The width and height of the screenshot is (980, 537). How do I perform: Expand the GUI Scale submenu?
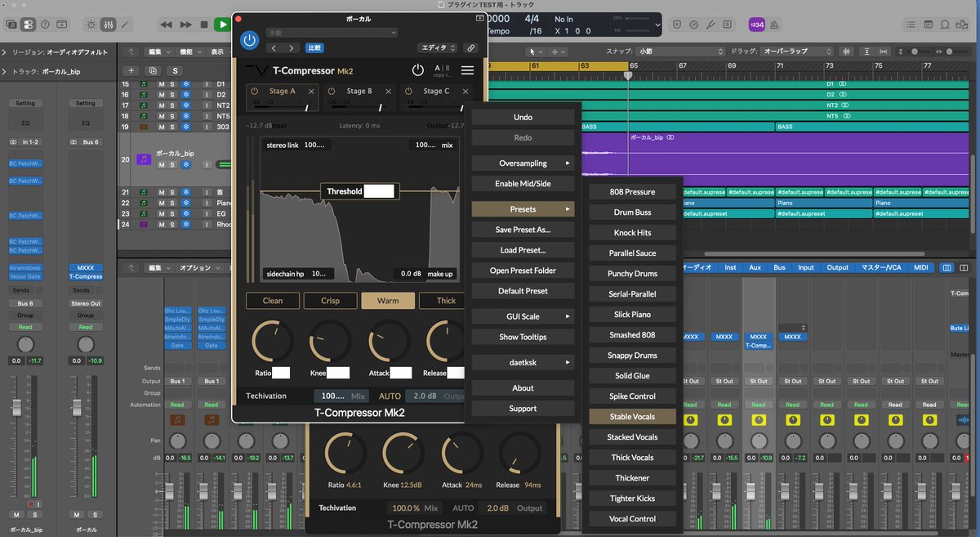click(523, 316)
